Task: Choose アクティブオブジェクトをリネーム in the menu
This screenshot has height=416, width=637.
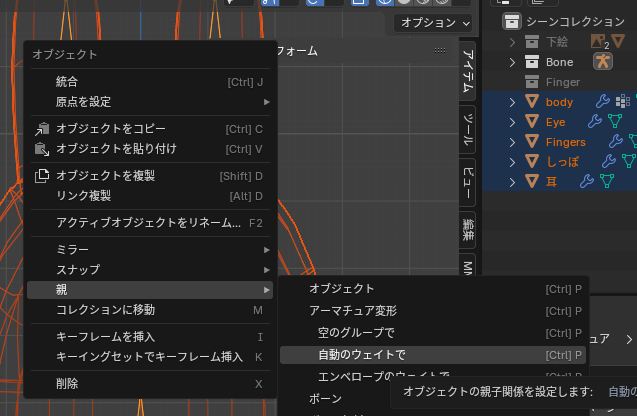Action: [150, 223]
